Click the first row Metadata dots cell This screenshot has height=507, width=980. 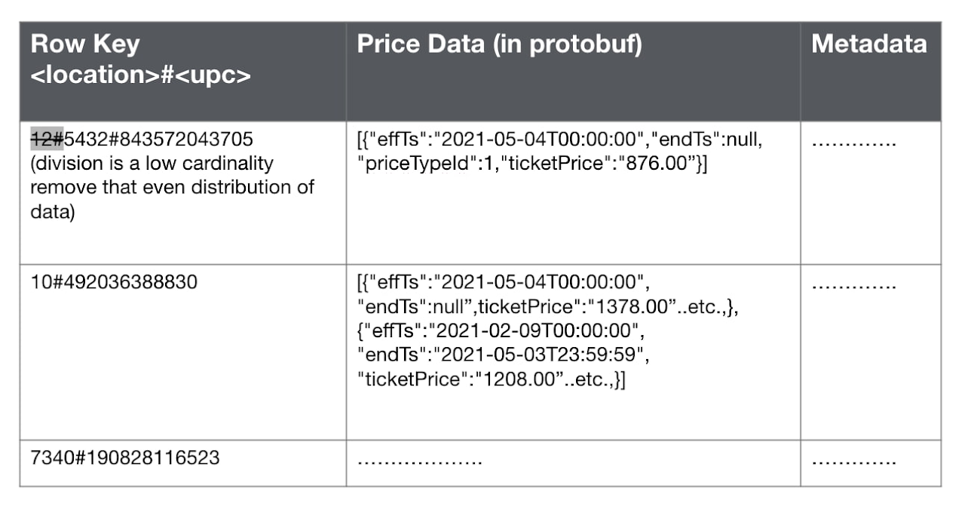click(854, 143)
